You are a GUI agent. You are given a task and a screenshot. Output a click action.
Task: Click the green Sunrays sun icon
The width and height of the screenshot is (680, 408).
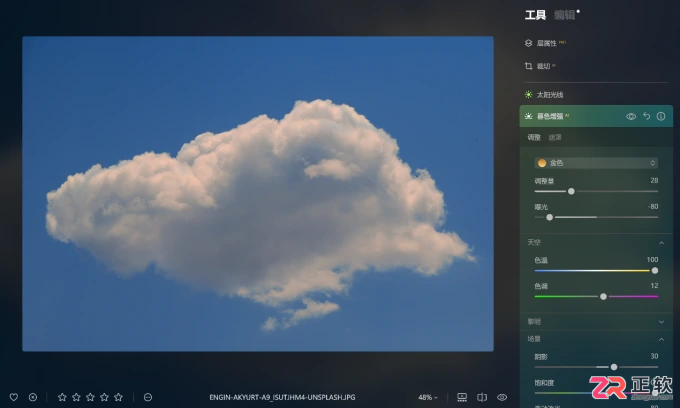coord(528,95)
